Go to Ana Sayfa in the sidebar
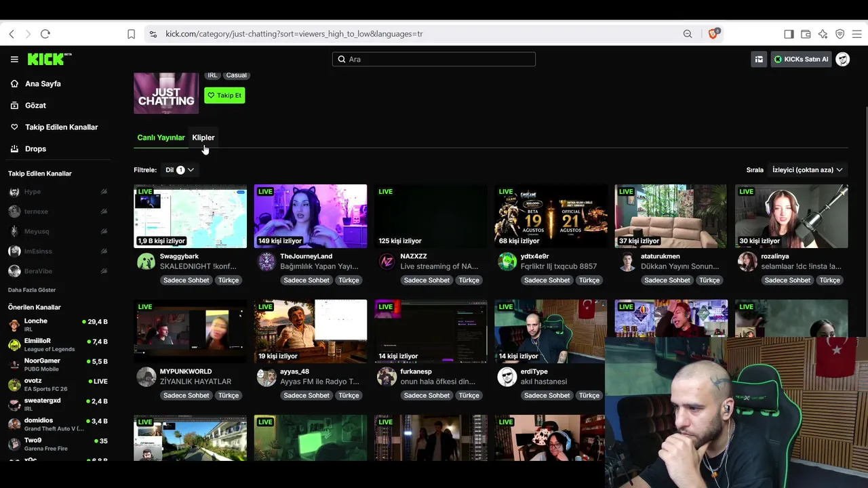This screenshot has width=868, height=488. [43, 84]
